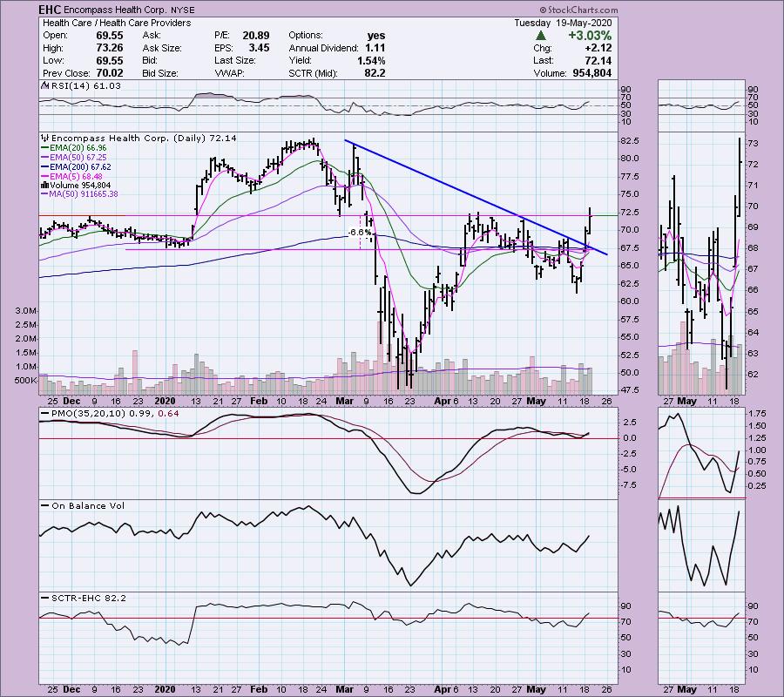Click the SCTR (Mid) label in the header
The height and width of the screenshot is (697, 784).
tap(313, 73)
